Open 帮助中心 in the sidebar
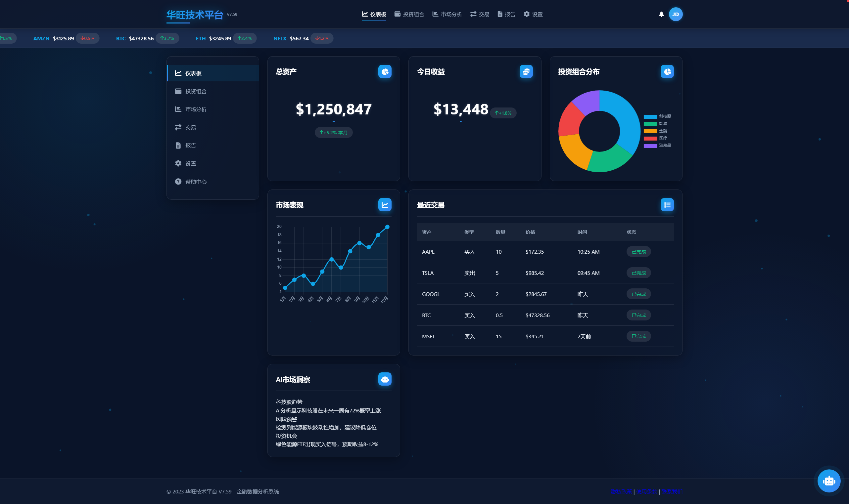The width and height of the screenshot is (849, 504). [196, 182]
